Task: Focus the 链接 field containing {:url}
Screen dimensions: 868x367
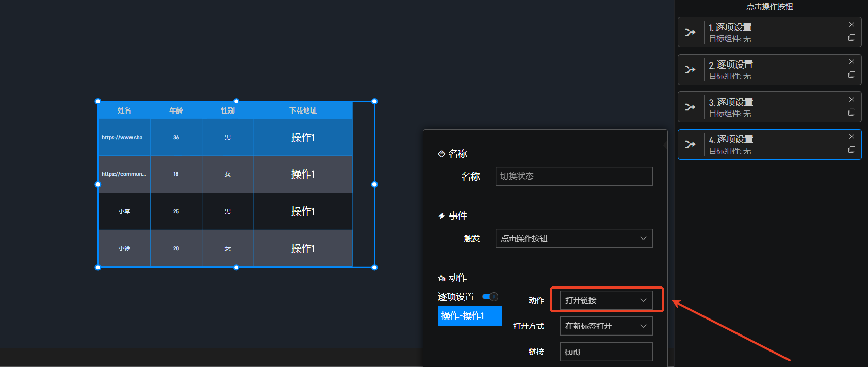Action: pos(606,352)
